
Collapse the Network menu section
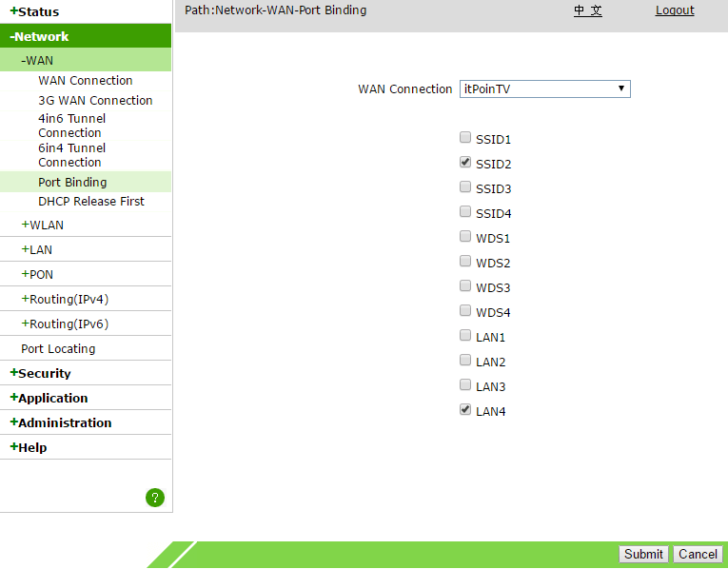click(86, 36)
